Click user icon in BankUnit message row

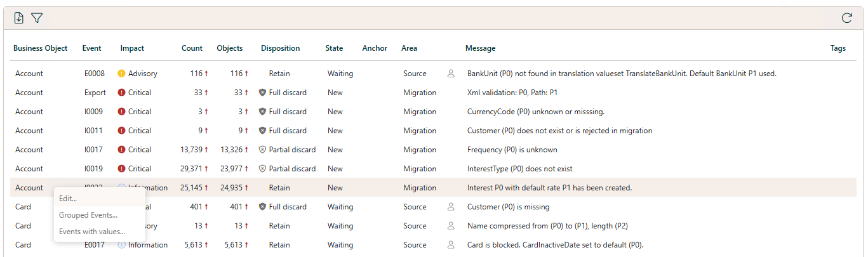tap(451, 74)
